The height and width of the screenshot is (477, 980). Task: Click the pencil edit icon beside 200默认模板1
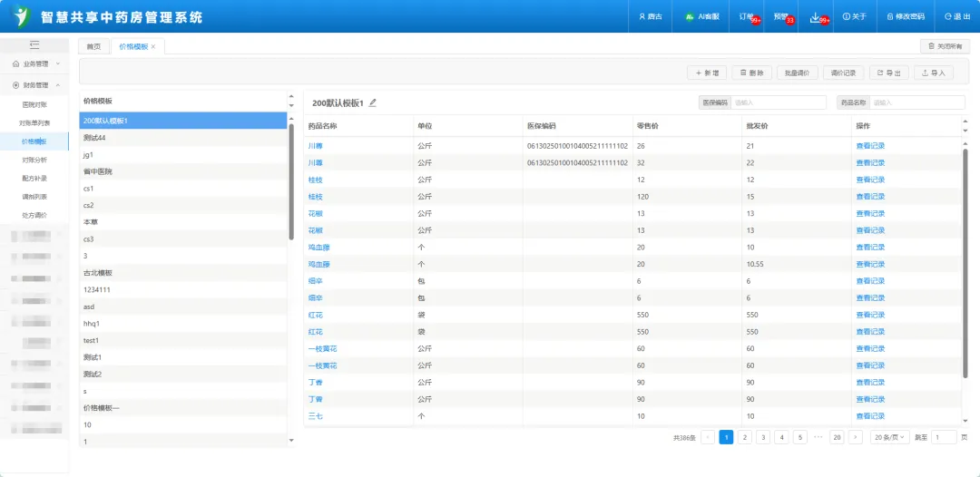tap(373, 103)
